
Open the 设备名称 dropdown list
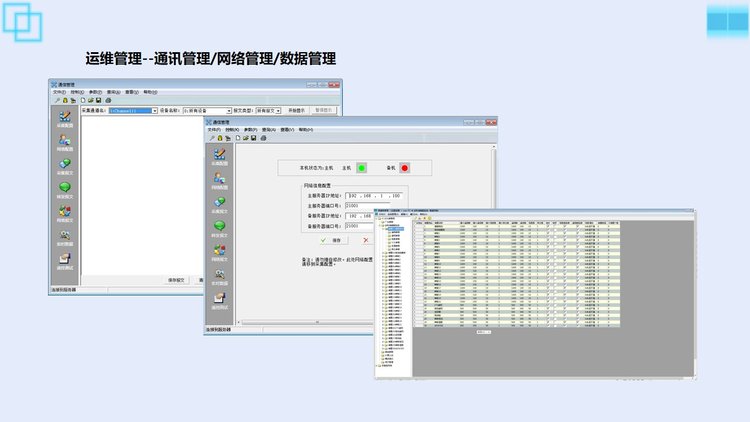[229, 110]
